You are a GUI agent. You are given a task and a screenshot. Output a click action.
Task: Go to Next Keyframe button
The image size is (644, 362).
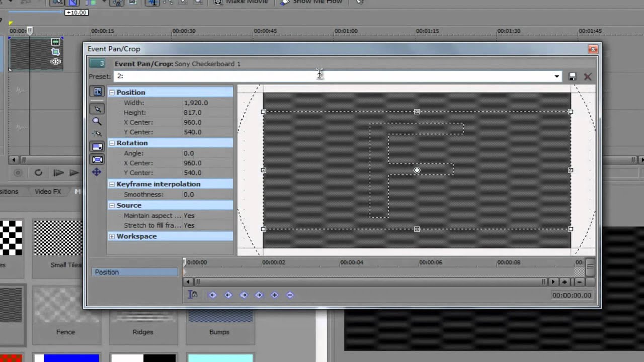(x=244, y=295)
